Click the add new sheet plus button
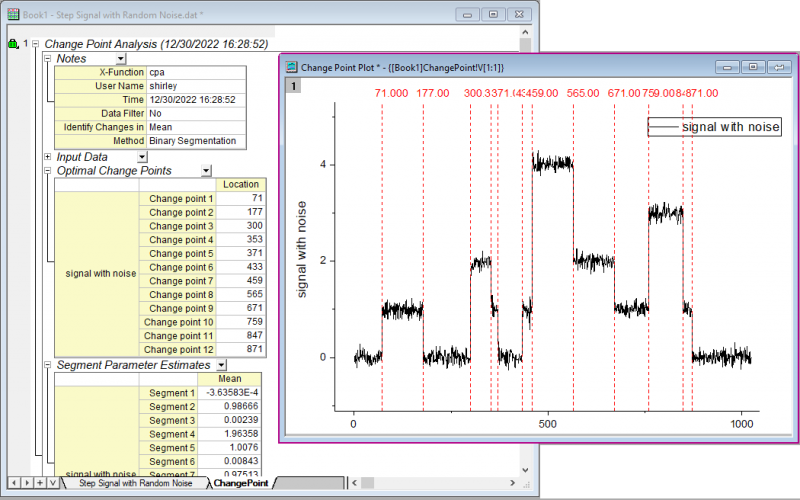The width and height of the screenshot is (800, 500). coord(39,483)
